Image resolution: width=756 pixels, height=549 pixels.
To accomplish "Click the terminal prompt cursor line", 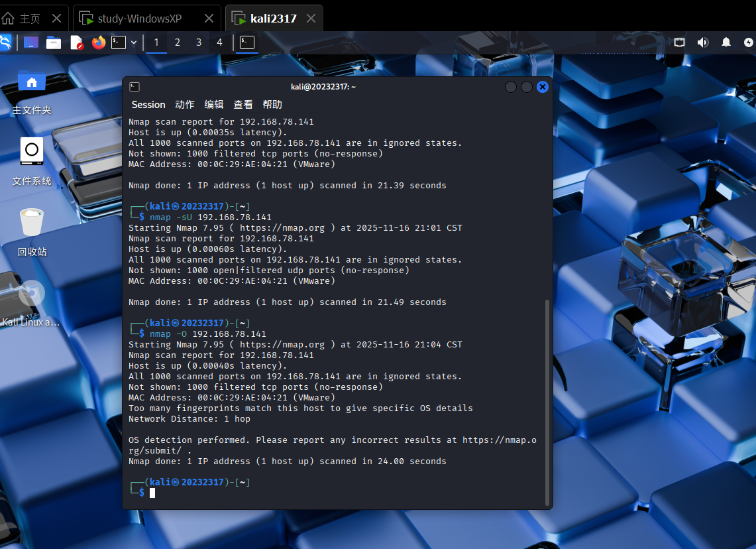I will point(152,493).
